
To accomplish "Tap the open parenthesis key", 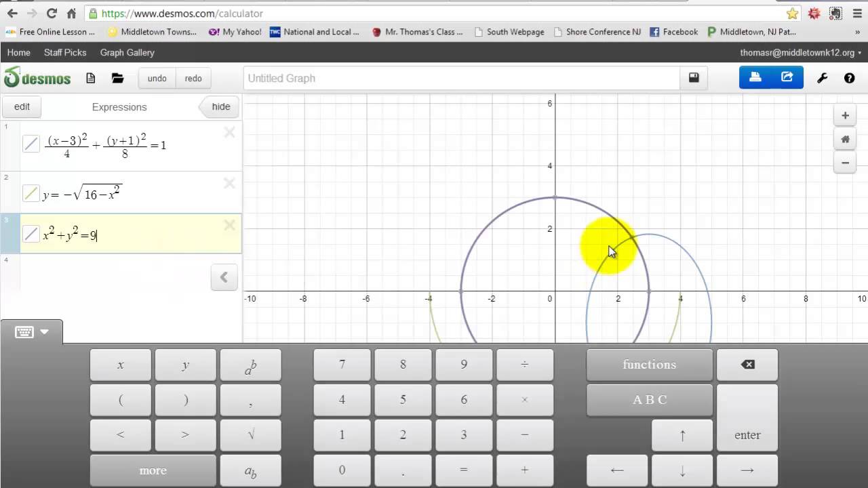I will click(121, 400).
